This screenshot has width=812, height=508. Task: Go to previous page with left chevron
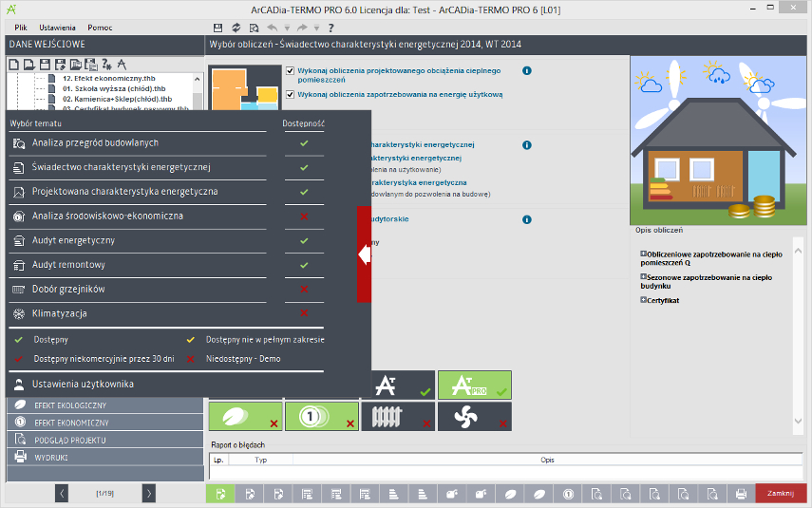pos(62,494)
